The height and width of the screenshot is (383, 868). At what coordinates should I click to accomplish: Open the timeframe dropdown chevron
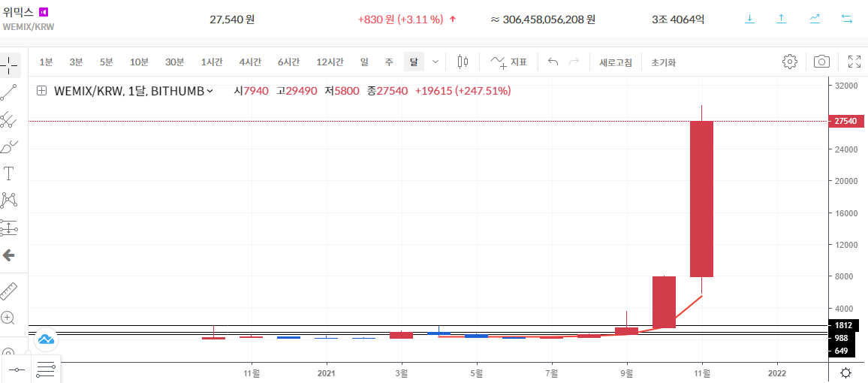pyautogui.click(x=435, y=62)
